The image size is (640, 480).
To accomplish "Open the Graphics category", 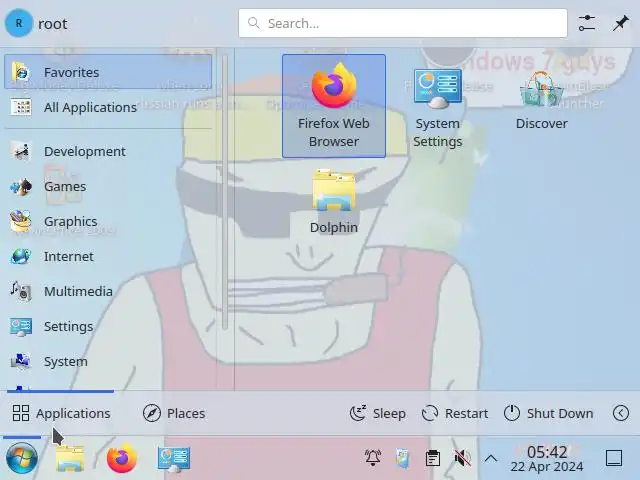I will click(x=108, y=221).
